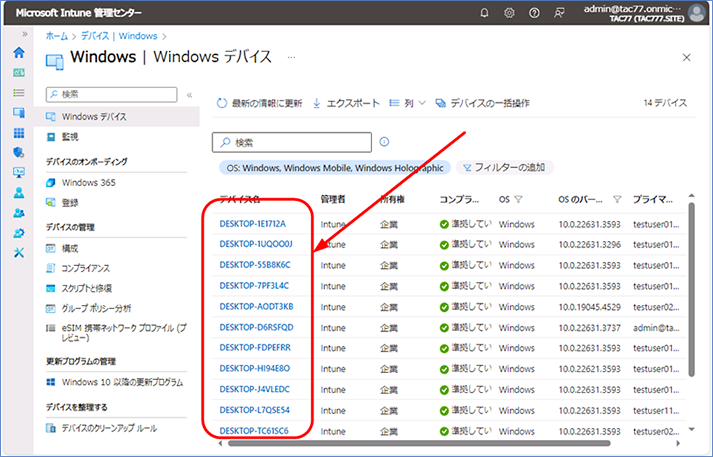
Task: Open Troubleshooting tools icon in sidebar
Action: [19, 253]
